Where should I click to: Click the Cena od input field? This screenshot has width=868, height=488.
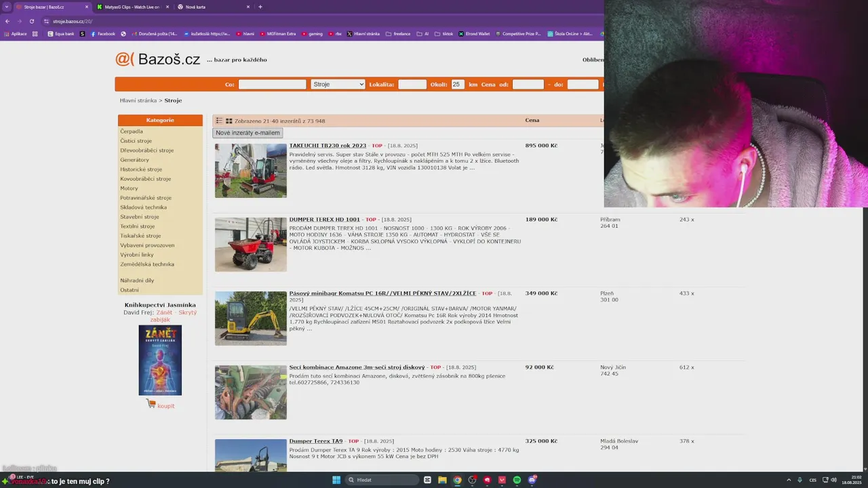click(x=528, y=84)
